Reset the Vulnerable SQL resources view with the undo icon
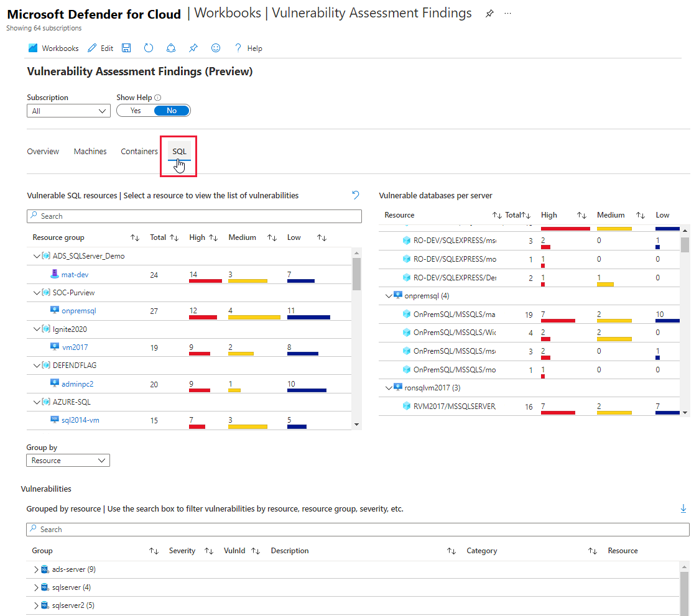This screenshot has width=699, height=616. click(x=355, y=195)
